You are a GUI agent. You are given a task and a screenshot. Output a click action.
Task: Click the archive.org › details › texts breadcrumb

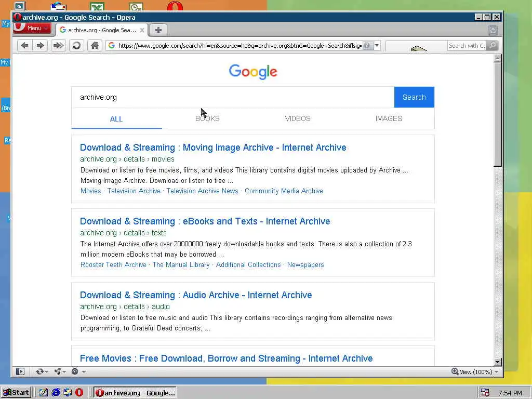[123, 233]
